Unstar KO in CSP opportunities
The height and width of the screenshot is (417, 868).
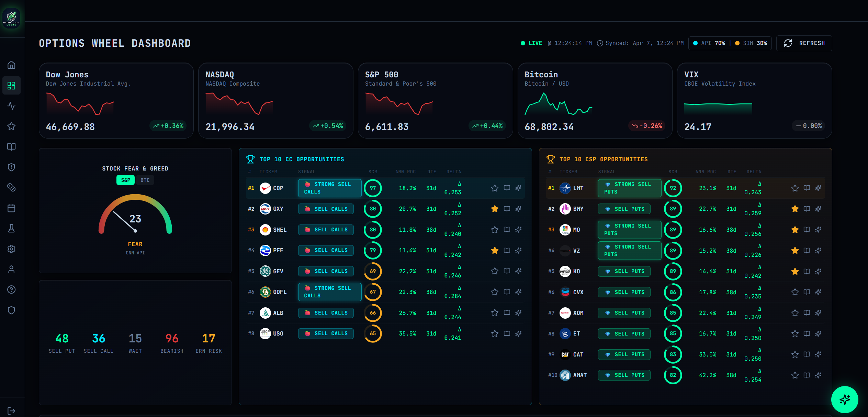[795, 272]
